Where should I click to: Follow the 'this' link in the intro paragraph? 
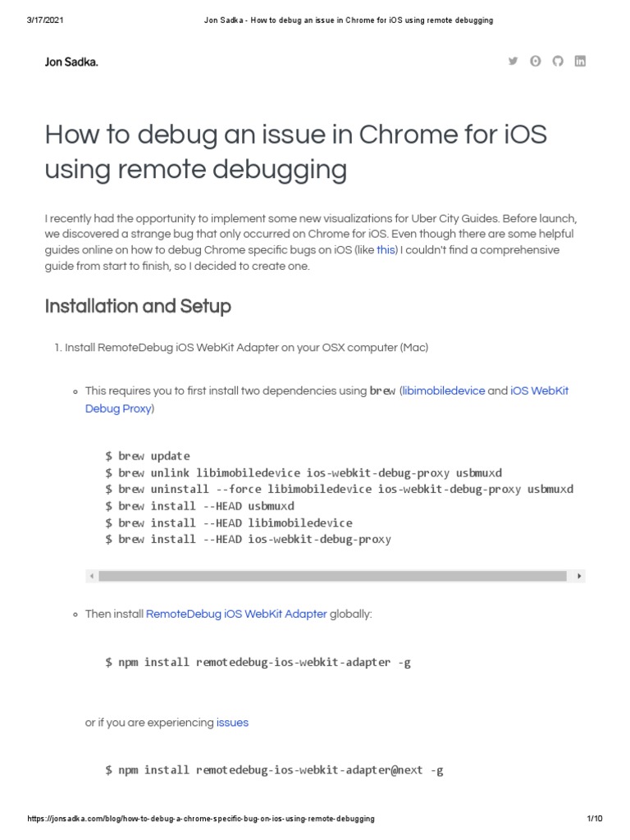pyautogui.click(x=386, y=250)
